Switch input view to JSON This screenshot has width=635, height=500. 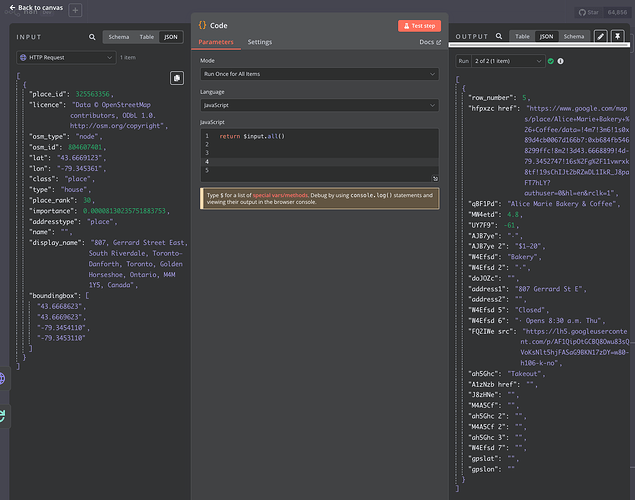click(x=170, y=37)
